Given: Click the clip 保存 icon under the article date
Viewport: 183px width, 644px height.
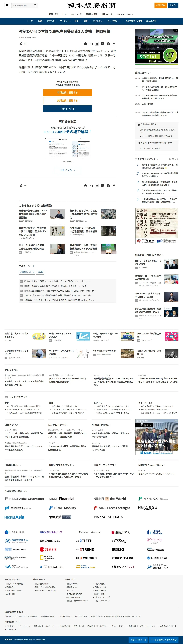Looking at the screenshot, I should coord(23,44).
